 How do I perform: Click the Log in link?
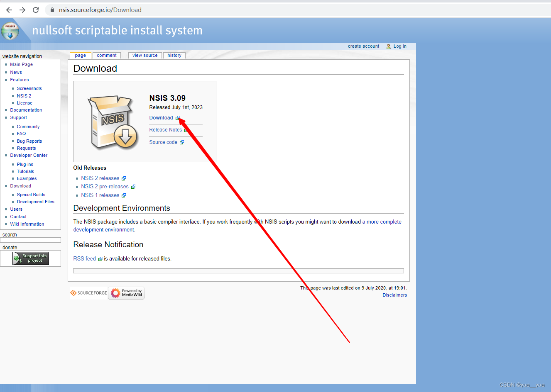click(400, 46)
